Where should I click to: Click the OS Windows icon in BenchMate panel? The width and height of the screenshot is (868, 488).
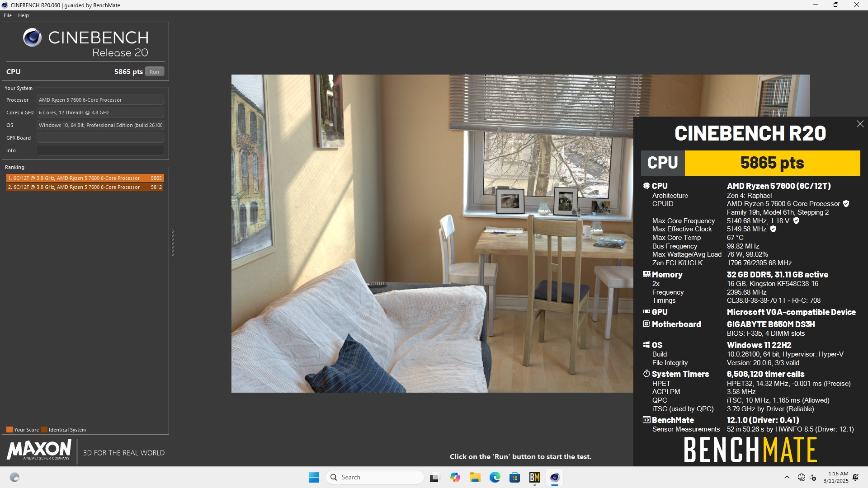coord(646,345)
